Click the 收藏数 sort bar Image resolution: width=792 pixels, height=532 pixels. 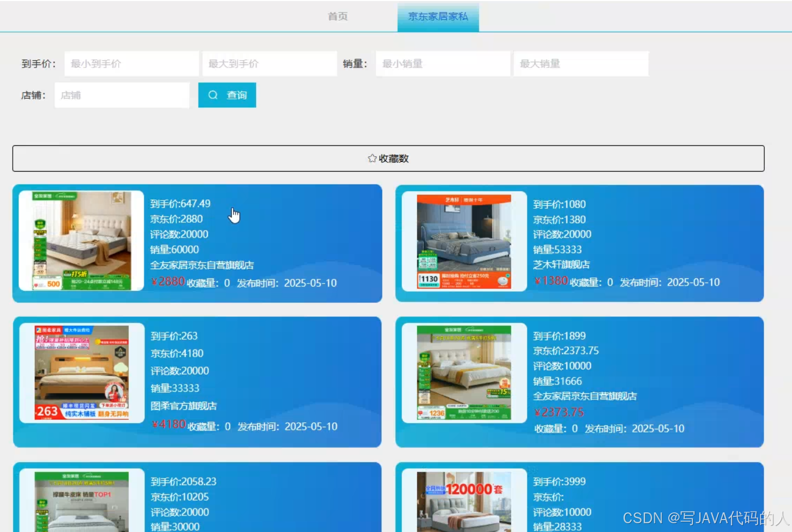point(388,158)
